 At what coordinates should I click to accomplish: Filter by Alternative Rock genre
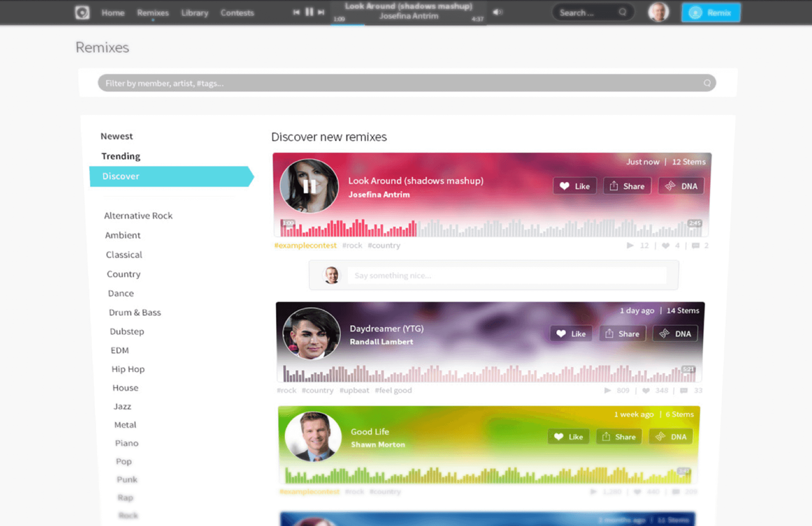pyautogui.click(x=138, y=216)
